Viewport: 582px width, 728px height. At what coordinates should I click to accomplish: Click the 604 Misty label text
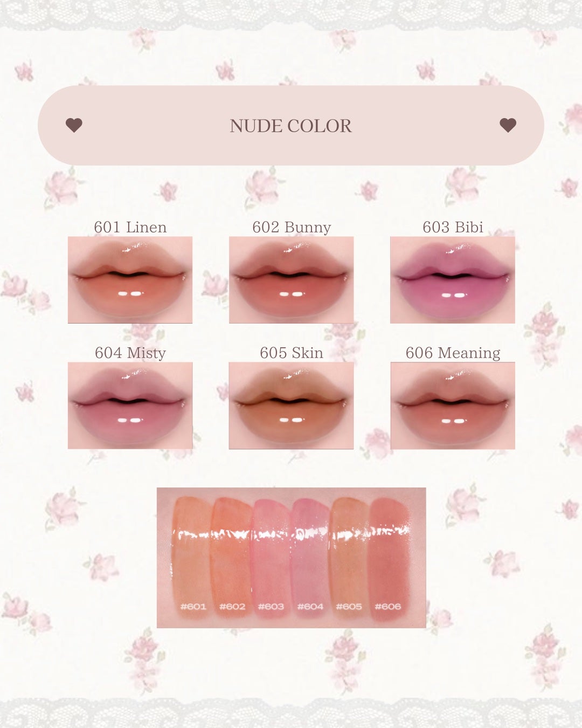[x=130, y=353]
